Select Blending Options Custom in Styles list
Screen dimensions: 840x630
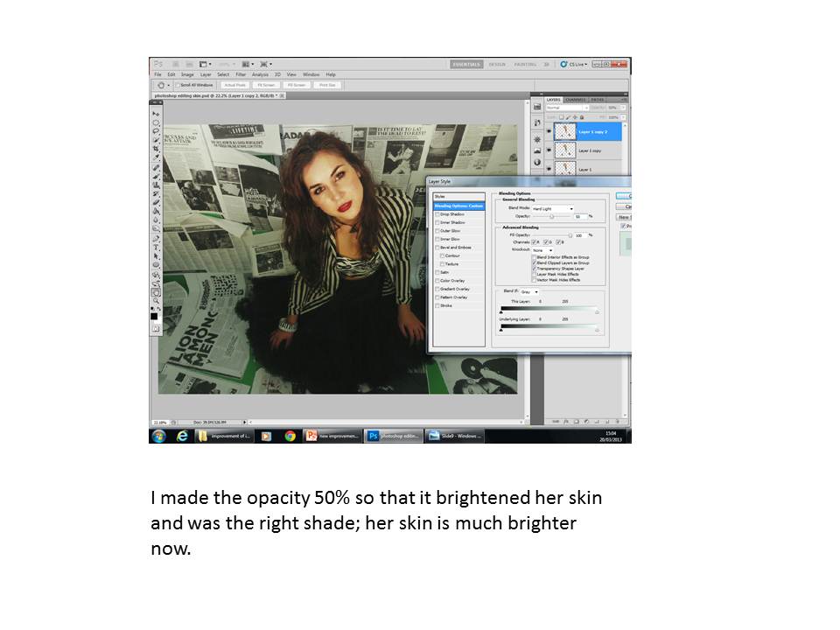click(x=458, y=206)
